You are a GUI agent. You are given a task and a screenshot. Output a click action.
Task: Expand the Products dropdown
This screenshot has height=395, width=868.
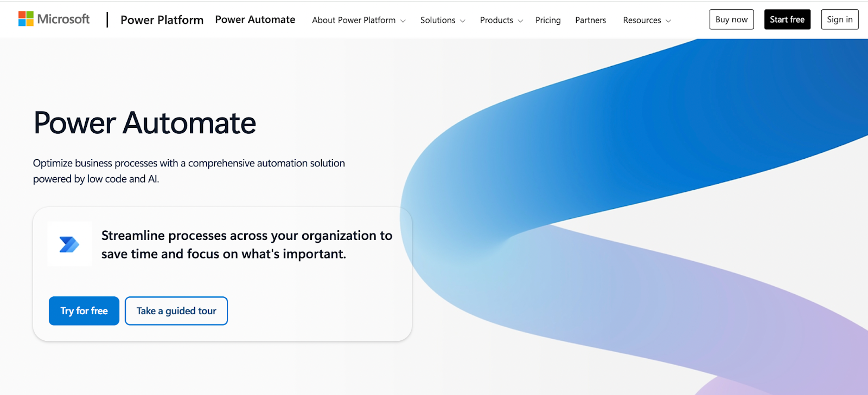point(501,20)
